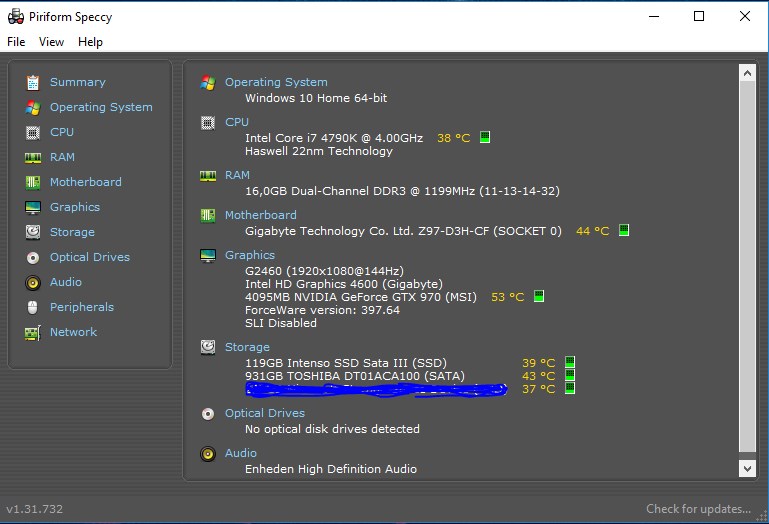Viewport: 769px width, 524px height.
Task: Click the RAM heading link in the summary
Action: [x=237, y=175]
